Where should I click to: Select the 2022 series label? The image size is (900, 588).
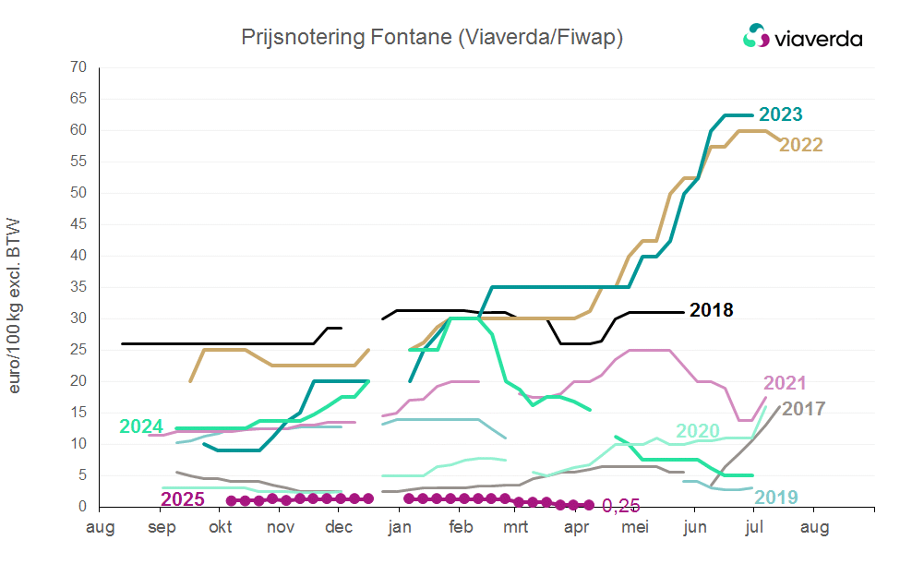800,145
